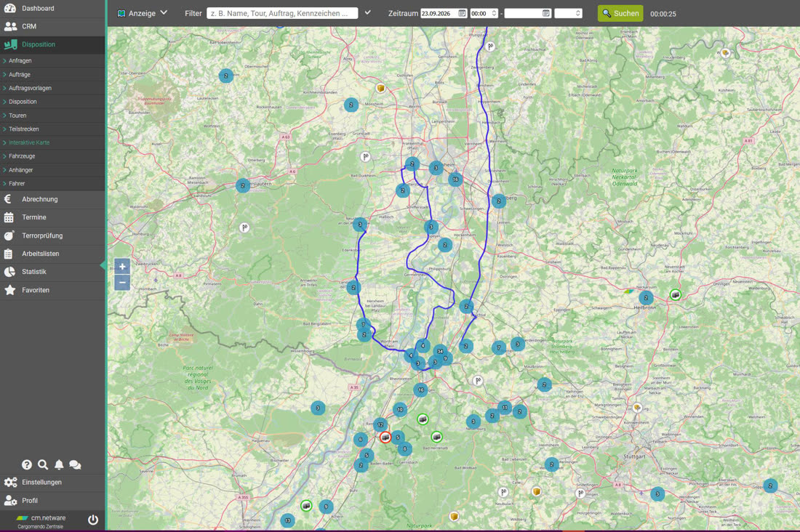Click the cluster marker labeled 34
800x532 pixels.
click(440, 351)
